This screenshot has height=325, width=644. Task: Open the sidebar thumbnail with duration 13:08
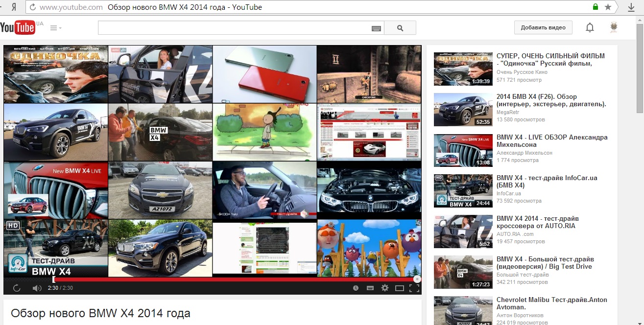[x=463, y=150]
